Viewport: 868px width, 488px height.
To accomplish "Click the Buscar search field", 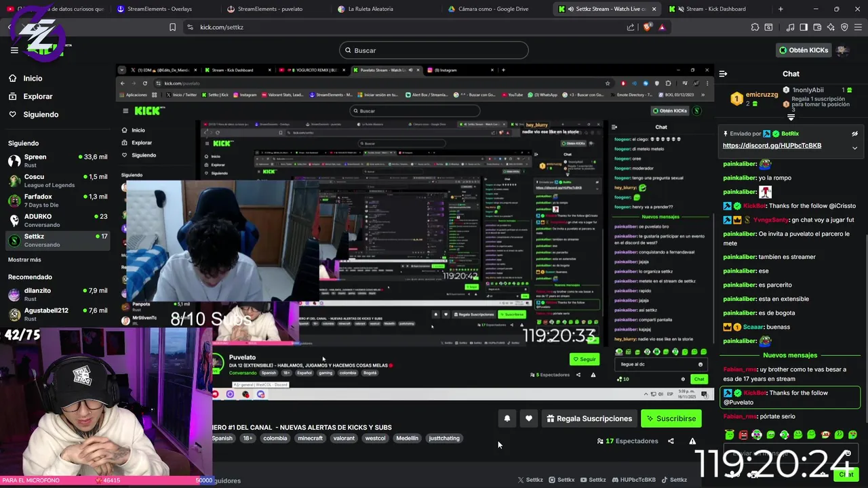I will click(434, 50).
